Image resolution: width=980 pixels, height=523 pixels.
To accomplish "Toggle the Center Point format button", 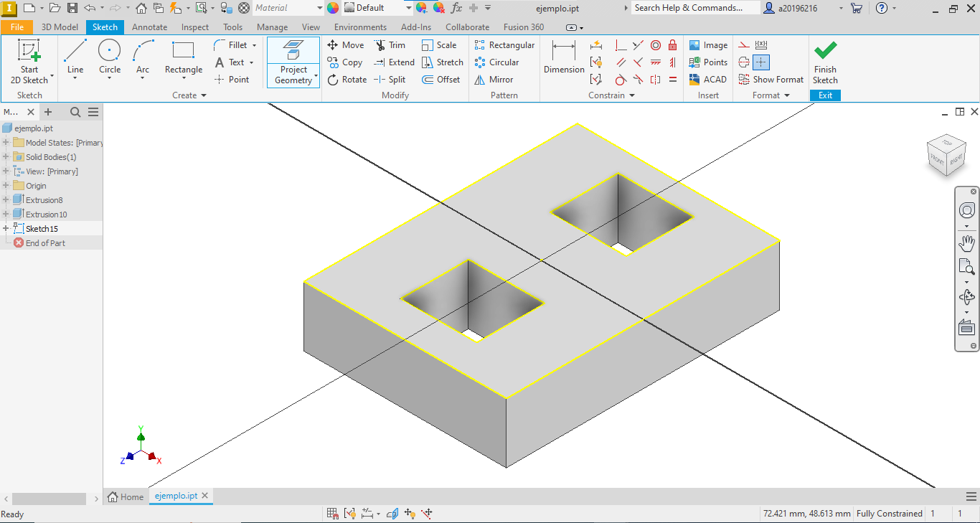I will [761, 62].
